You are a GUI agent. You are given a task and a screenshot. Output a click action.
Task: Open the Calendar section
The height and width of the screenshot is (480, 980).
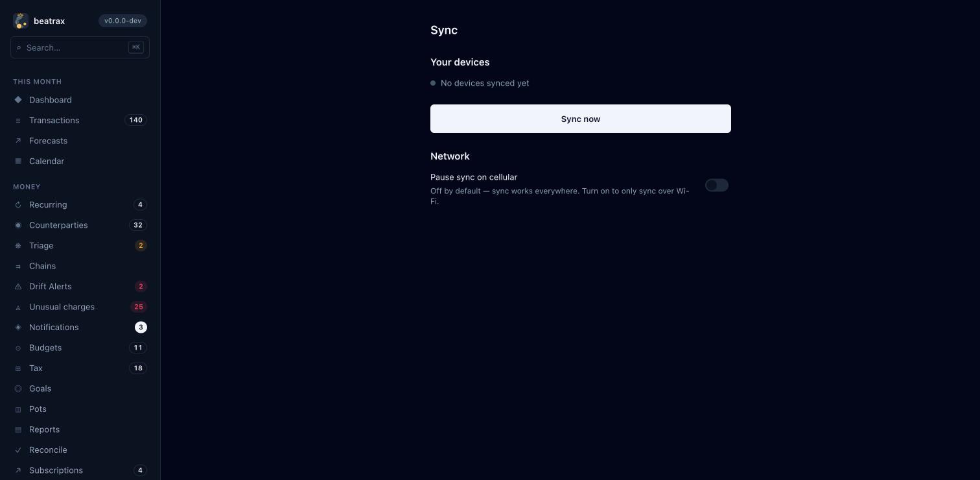80,162
